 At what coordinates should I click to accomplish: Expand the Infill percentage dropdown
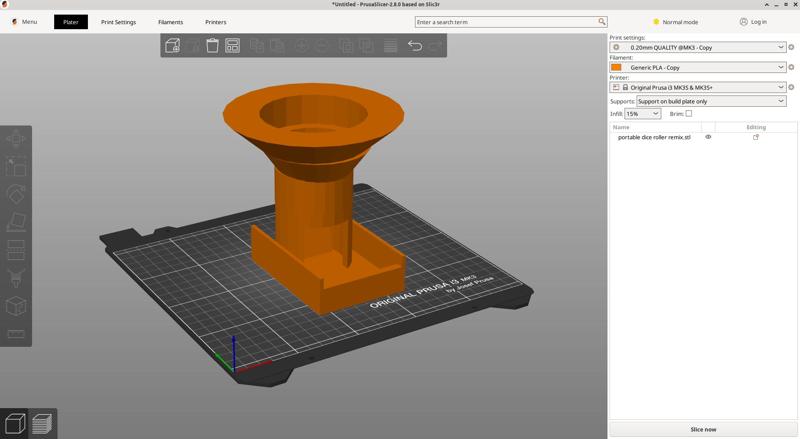(655, 114)
